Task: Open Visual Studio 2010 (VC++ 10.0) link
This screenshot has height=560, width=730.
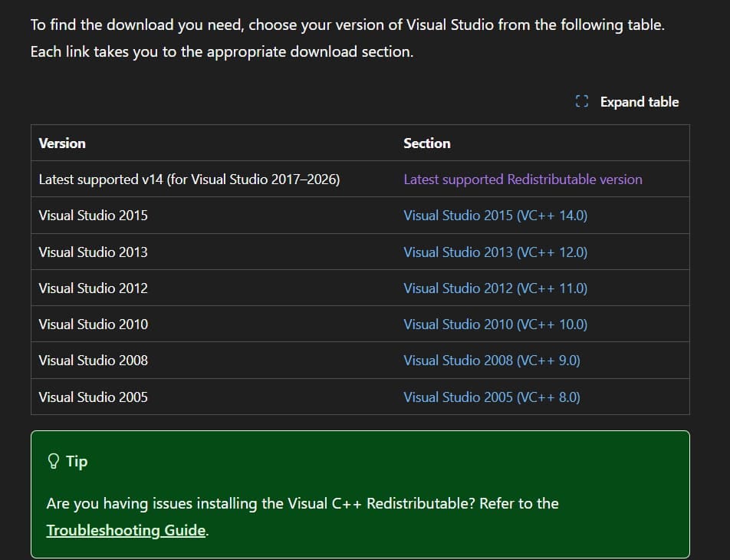Action: [x=495, y=324]
